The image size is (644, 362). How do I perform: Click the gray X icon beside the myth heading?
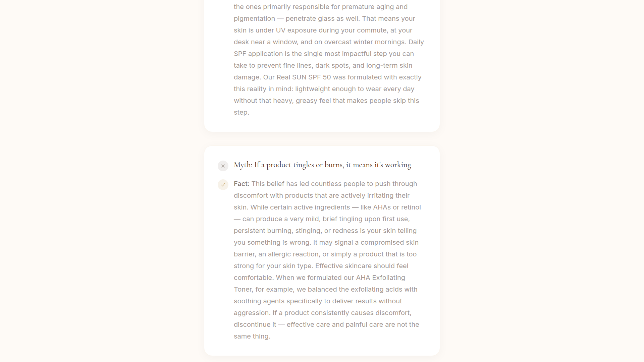223,166
